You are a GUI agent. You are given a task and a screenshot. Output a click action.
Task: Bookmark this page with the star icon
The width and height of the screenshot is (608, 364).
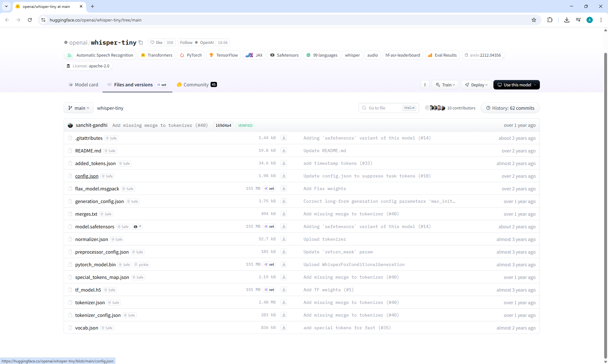pos(534,20)
